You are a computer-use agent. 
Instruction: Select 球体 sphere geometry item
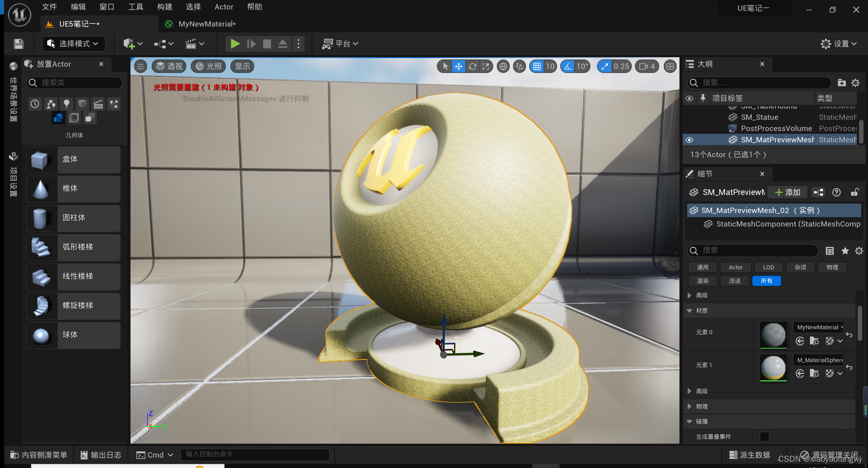click(73, 335)
